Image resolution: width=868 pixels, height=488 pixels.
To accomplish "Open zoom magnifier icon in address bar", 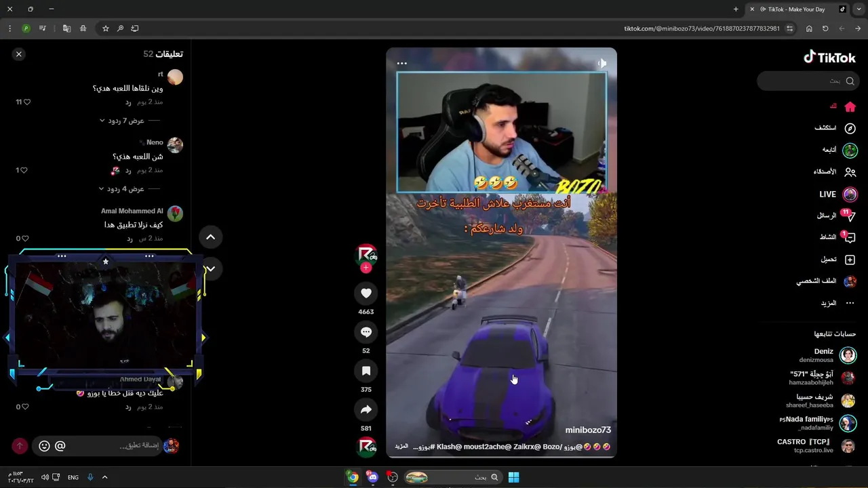I will coord(120,28).
